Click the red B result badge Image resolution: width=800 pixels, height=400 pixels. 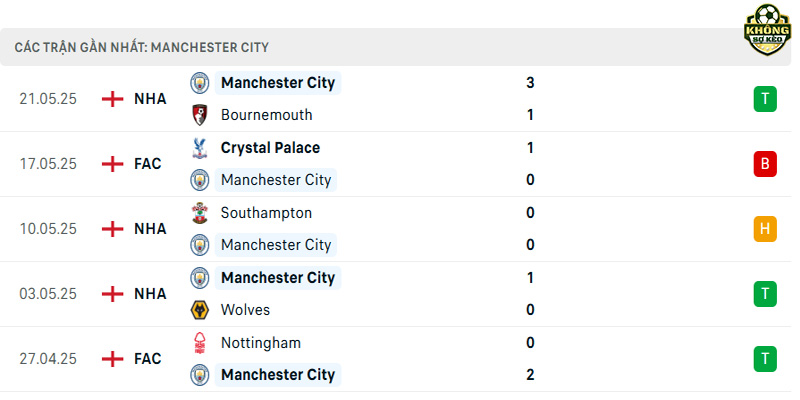(x=765, y=164)
